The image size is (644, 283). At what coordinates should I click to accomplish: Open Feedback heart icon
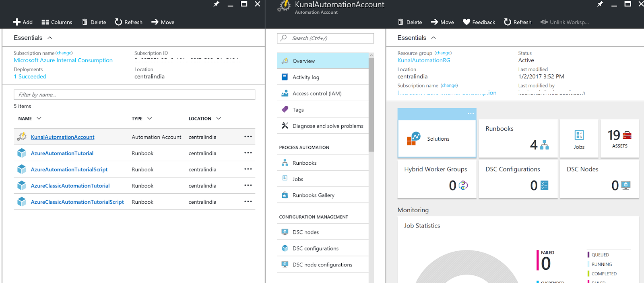tap(466, 22)
